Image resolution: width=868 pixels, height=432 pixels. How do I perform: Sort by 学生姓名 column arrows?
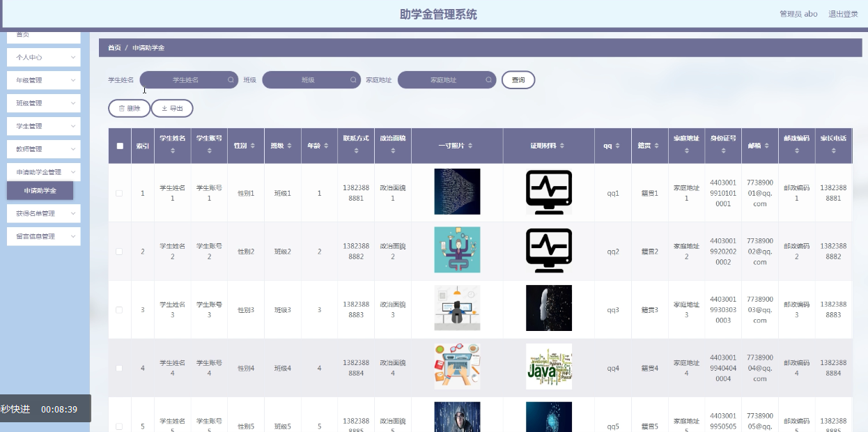[173, 151]
